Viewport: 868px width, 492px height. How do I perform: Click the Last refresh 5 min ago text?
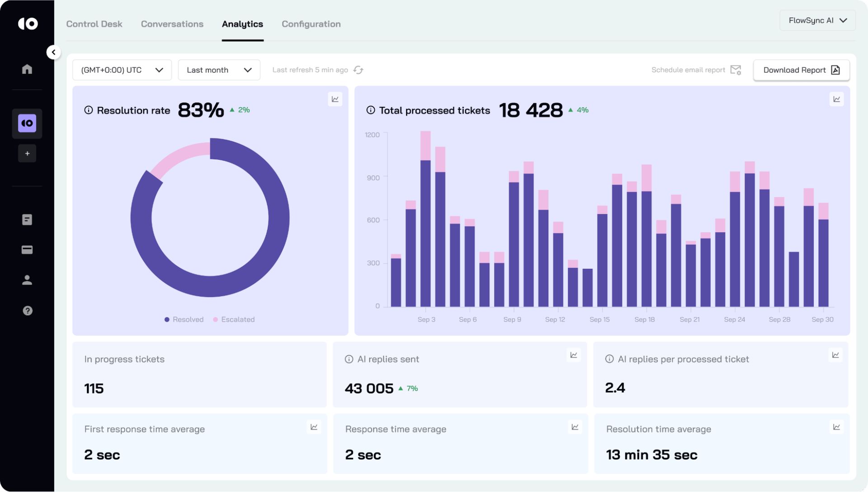[x=310, y=70]
